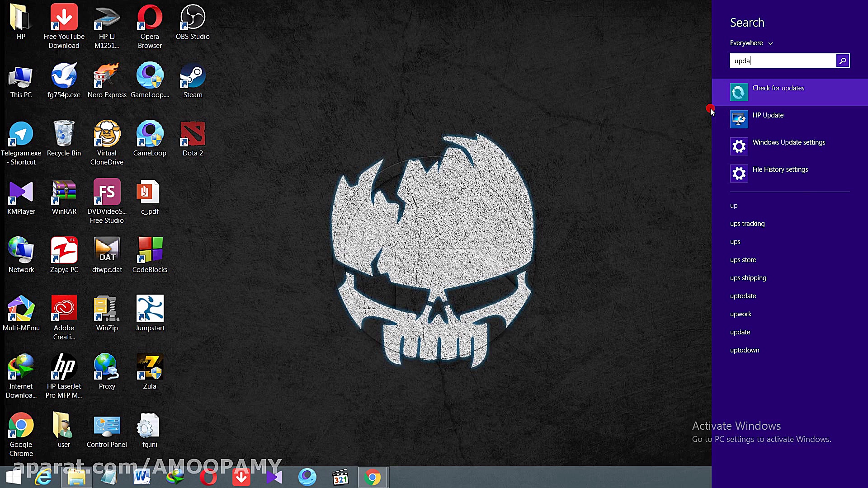Select Check for updates result
The width and height of the screenshot is (868, 488).
click(x=778, y=89)
